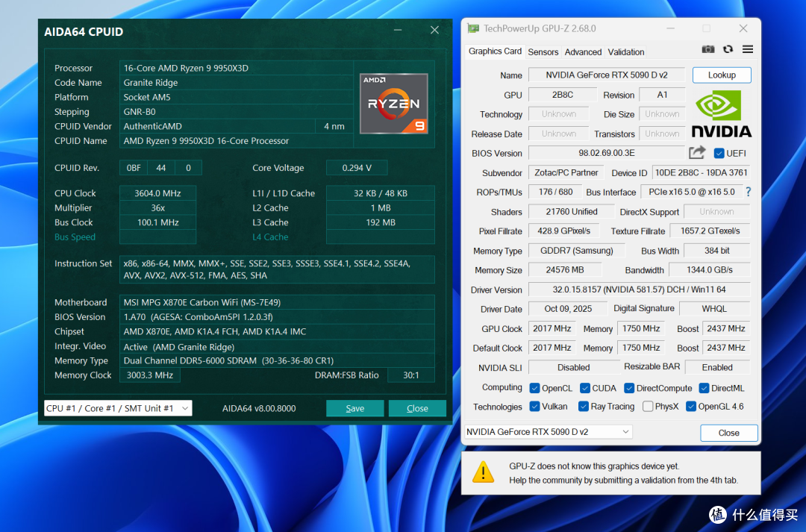Toggle the UEFI checkbox

(719, 153)
